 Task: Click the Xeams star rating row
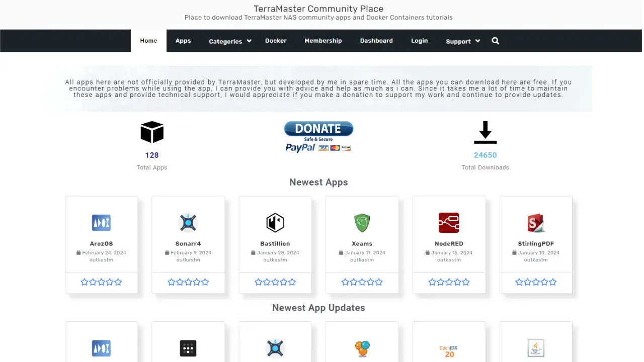(362, 282)
